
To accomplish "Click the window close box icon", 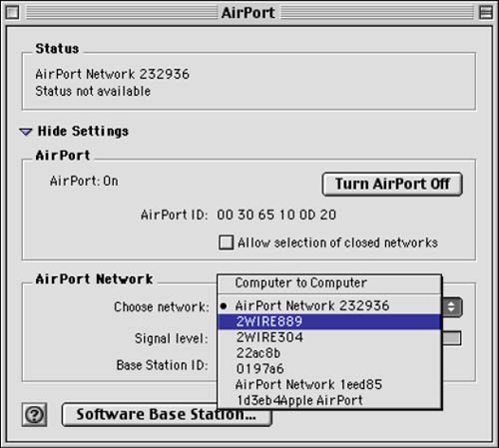I will [12, 13].
